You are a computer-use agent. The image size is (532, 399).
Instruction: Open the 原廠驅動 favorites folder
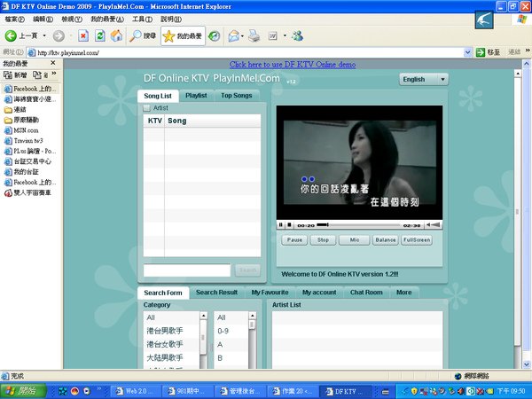coord(21,120)
